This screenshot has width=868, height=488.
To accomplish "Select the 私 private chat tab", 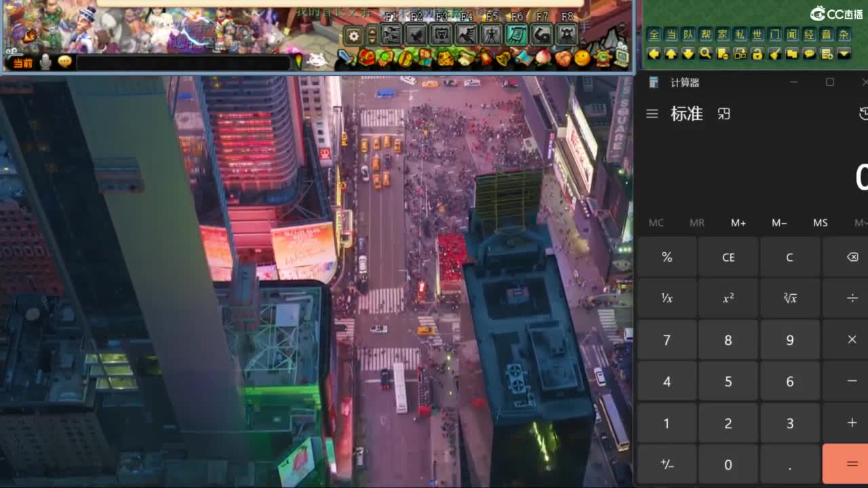I will 741,35.
